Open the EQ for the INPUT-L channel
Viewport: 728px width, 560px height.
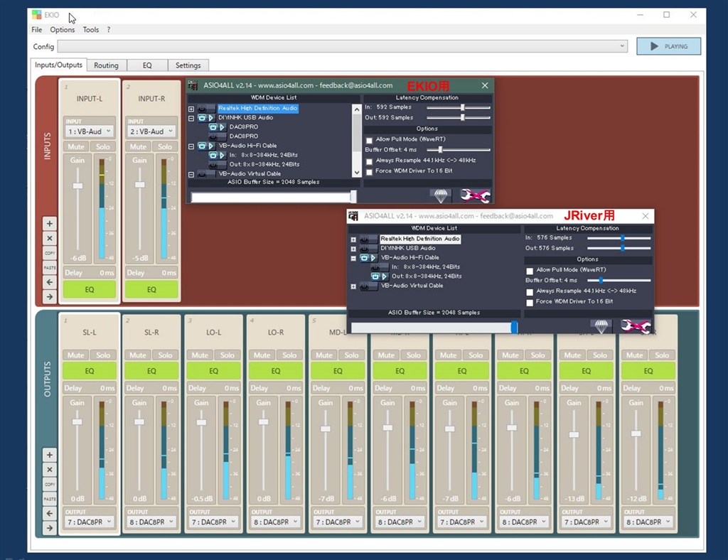tap(90, 289)
